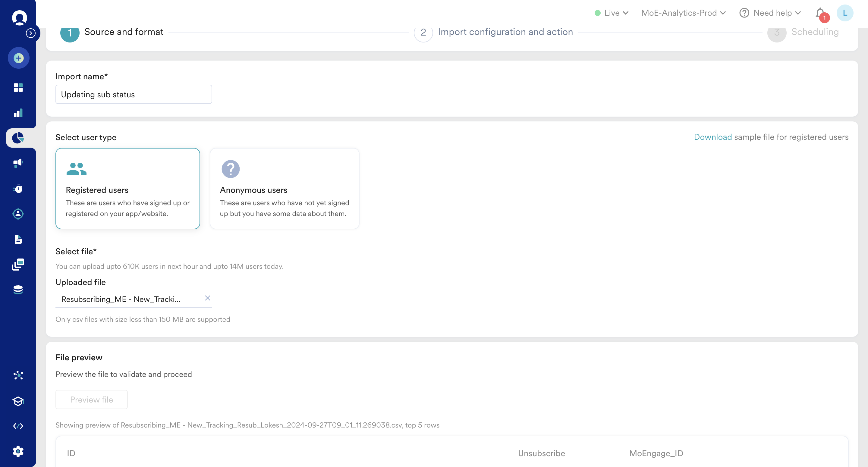Go to Source and format step
Screen dimensions: 868x467
pos(123,32)
